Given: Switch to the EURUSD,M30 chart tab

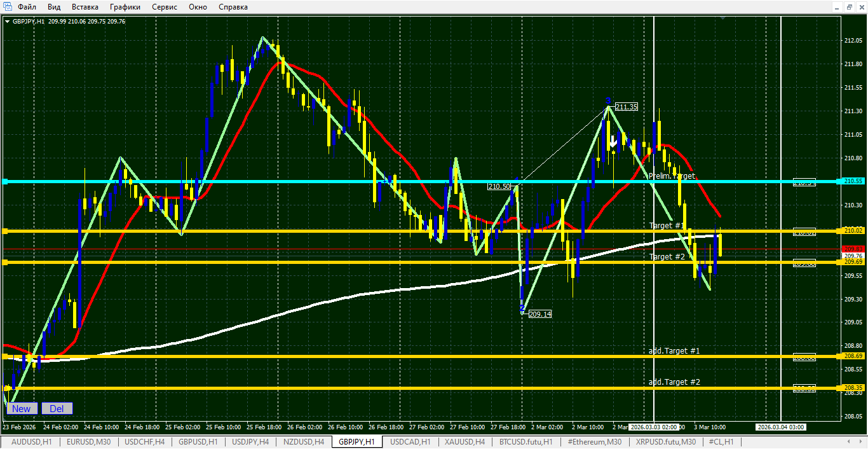Looking at the screenshot, I should (89, 441).
